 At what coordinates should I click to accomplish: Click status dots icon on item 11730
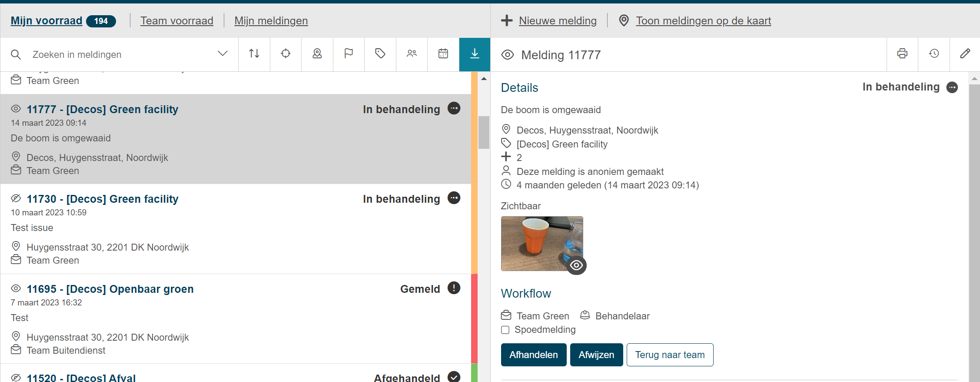(x=454, y=198)
